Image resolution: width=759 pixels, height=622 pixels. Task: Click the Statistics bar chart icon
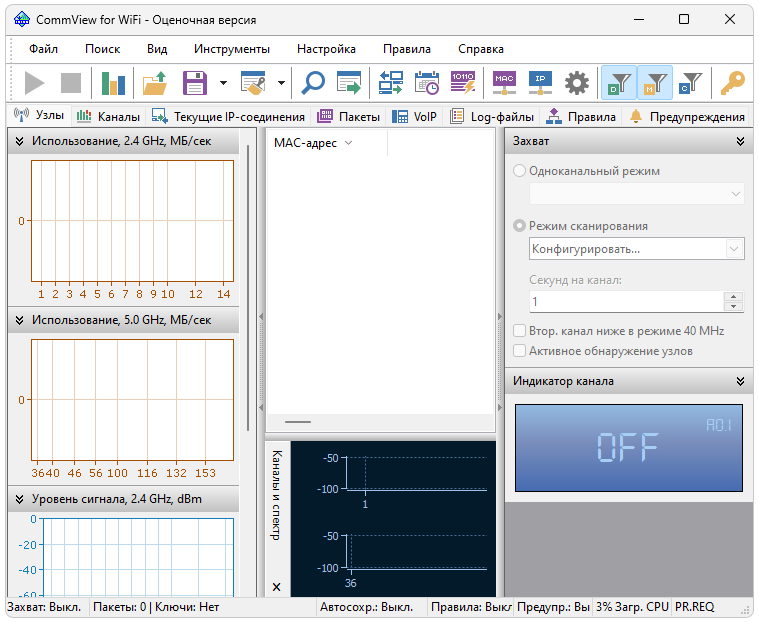(x=113, y=83)
